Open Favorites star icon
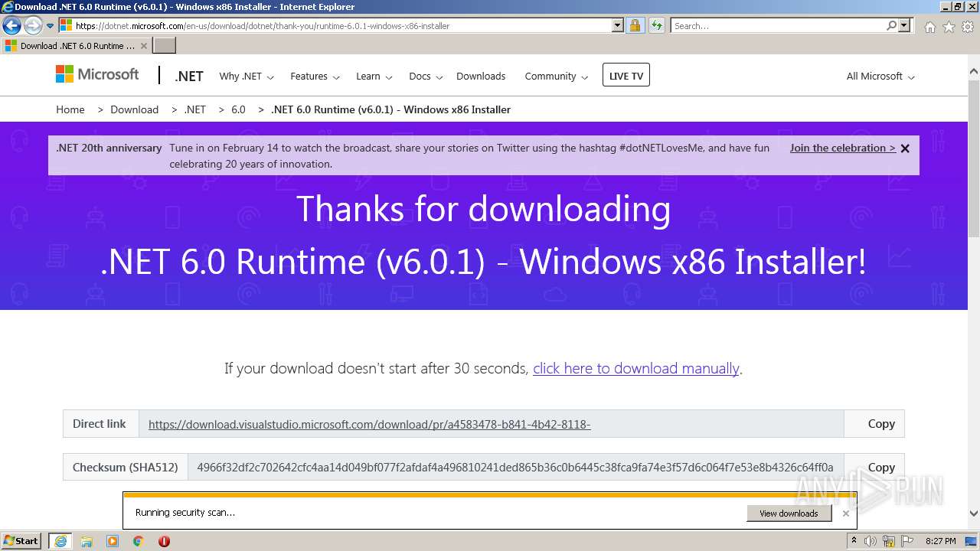The image size is (980, 551). tap(949, 27)
